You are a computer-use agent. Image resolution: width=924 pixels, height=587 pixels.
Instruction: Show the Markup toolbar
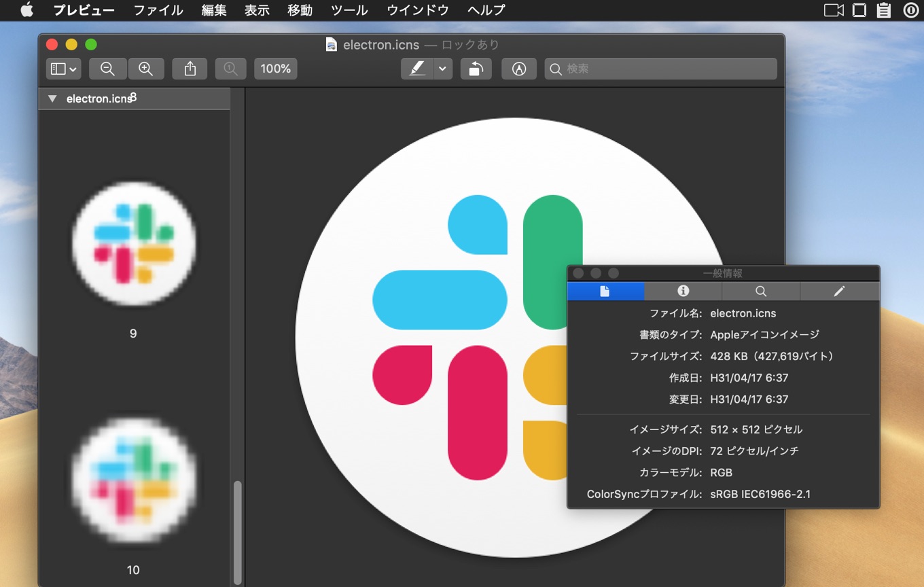[519, 69]
